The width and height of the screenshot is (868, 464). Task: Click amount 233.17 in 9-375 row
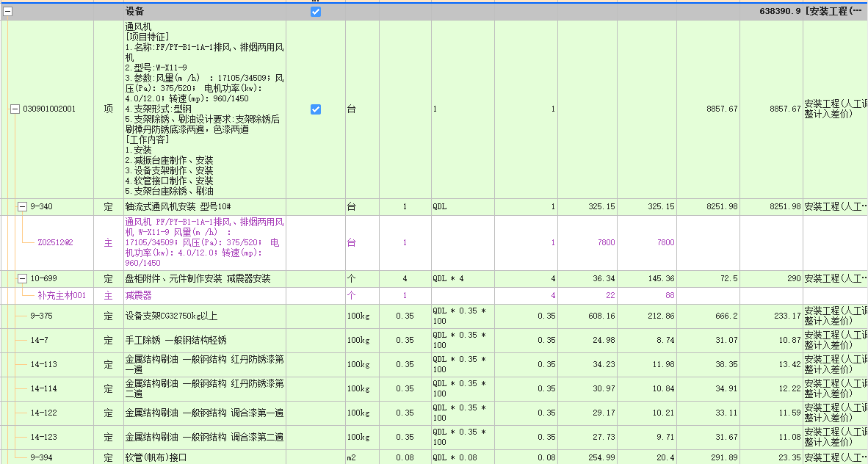pyautogui.click(x=787, y=316)
